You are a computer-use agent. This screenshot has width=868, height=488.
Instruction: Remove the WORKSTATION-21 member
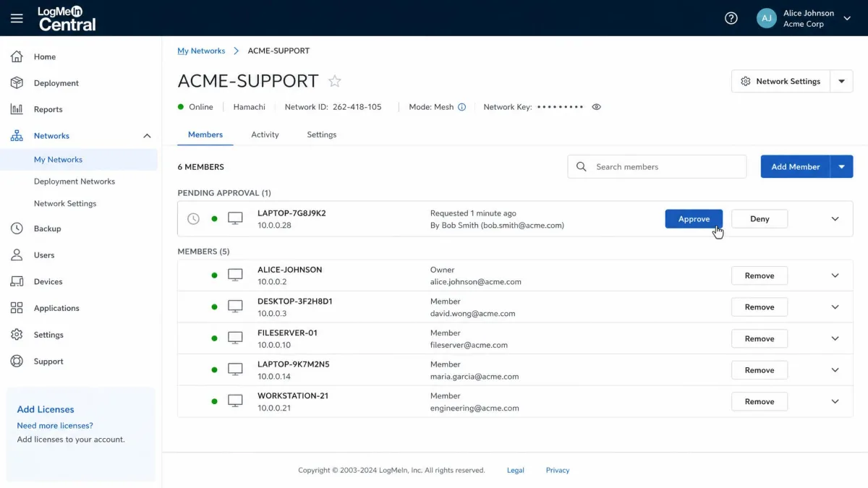759,401
